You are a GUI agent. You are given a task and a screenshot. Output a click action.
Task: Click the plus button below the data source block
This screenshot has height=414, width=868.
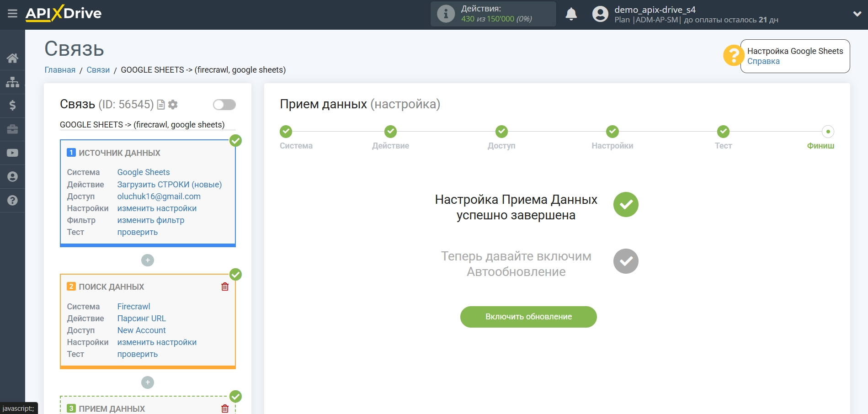147,260
